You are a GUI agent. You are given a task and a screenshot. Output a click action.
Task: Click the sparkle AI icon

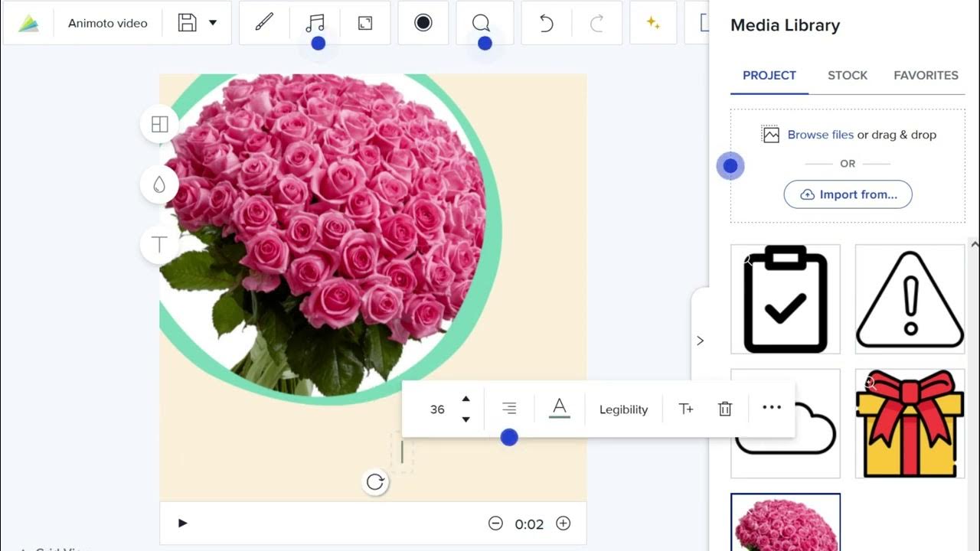pos(653,23)
